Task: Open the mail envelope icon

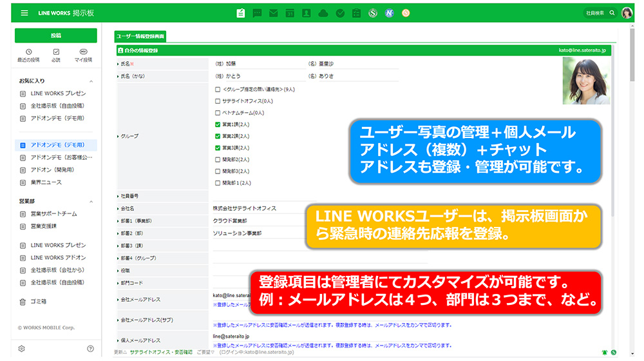Action: (x=274, y=13)
